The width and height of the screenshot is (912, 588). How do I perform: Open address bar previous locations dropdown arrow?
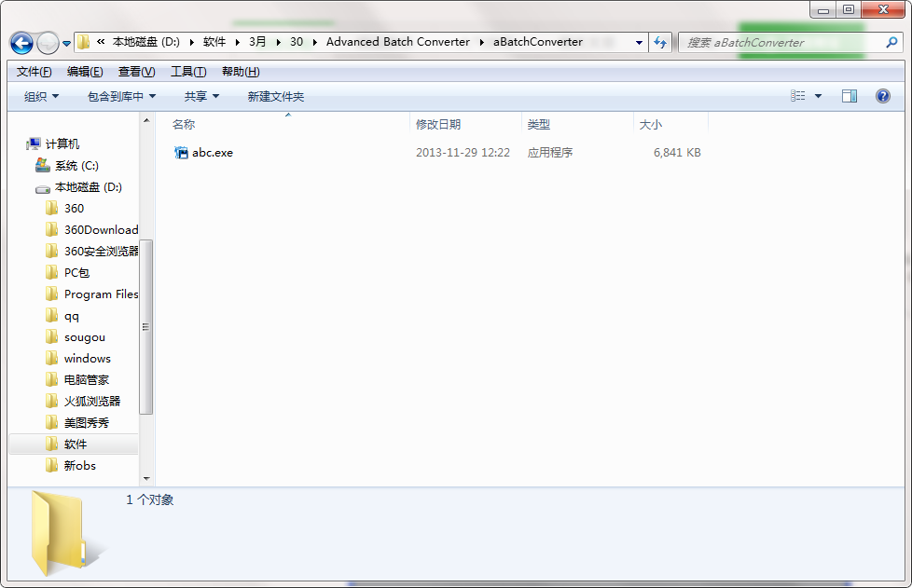(639, 43)
